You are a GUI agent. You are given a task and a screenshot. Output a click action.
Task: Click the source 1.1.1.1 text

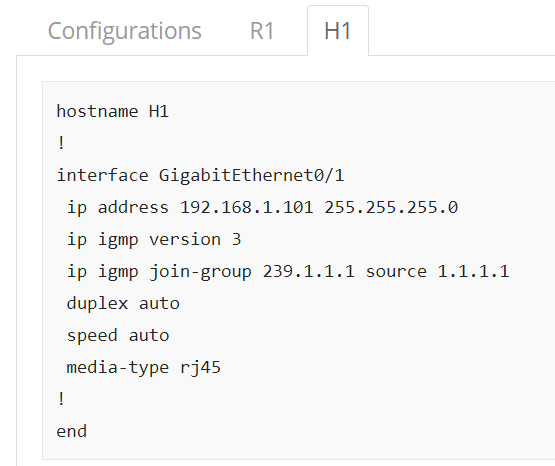(437, 272)
